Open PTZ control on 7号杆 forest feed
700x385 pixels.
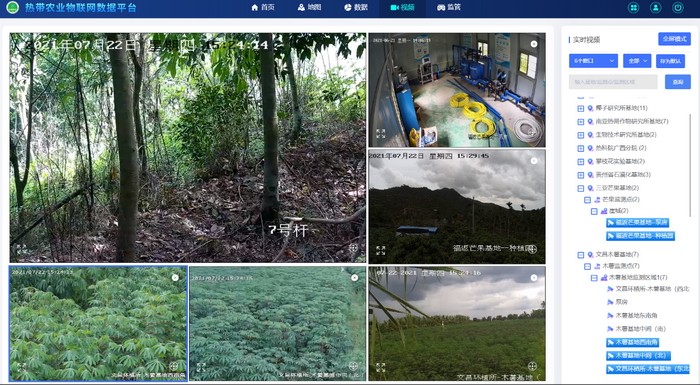353,247
